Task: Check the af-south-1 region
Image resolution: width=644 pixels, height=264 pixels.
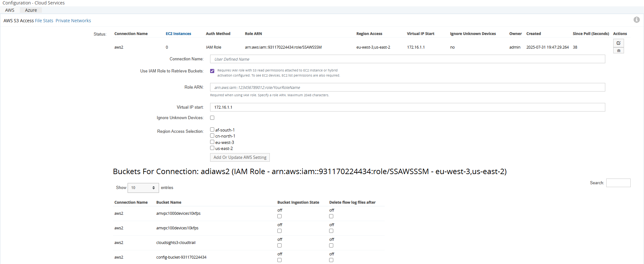Action: (212, 130)
